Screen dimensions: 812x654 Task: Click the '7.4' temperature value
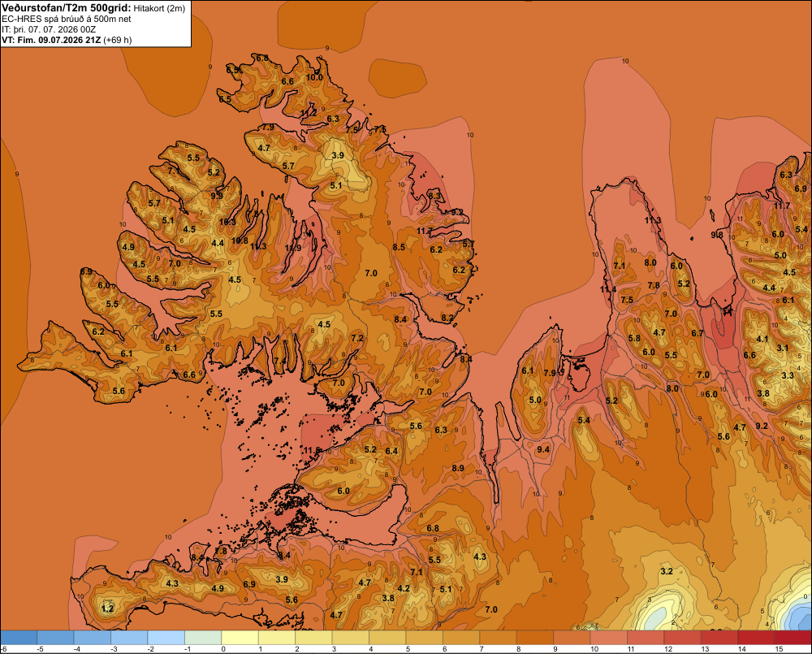click(279, 361)
